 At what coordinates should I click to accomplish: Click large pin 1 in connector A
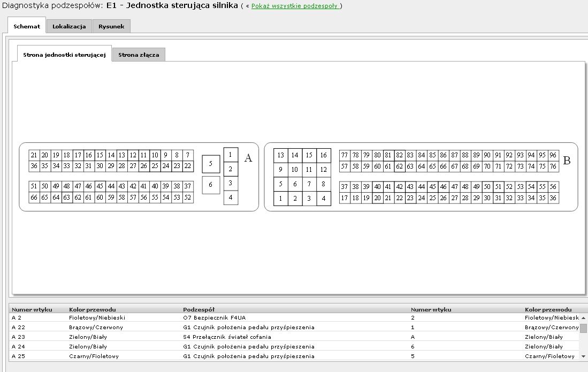pos(231,155)
